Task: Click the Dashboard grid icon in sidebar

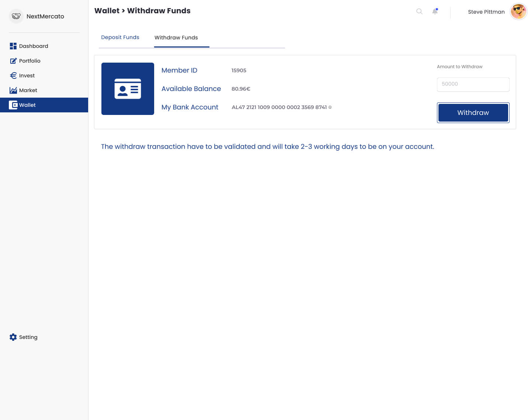Action: point(13,46)
